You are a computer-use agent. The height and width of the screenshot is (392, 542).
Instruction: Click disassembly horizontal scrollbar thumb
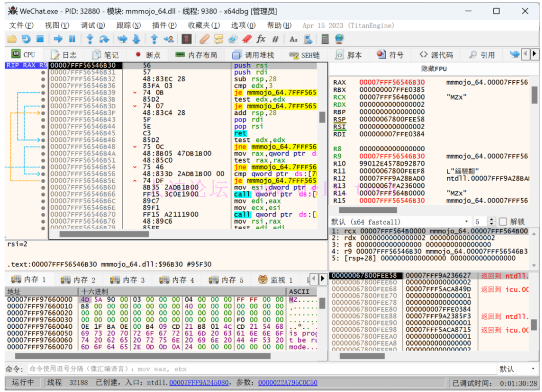coord(104,234)
